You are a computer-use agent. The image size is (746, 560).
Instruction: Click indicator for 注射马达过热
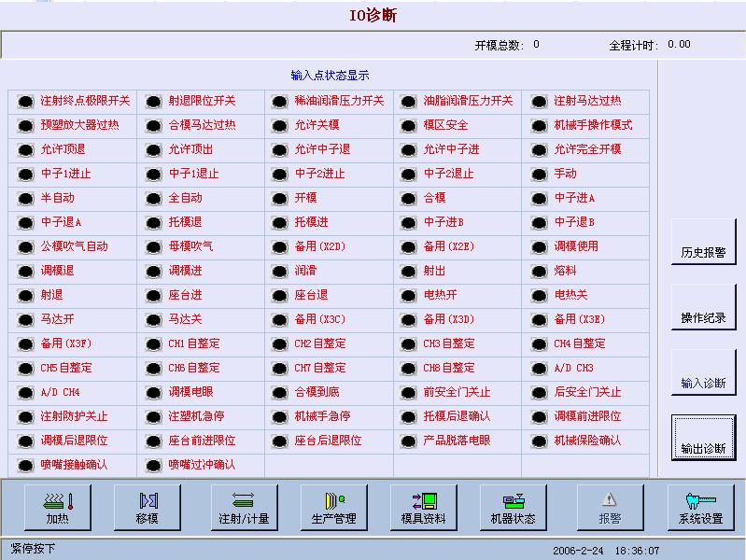(x=539, y=102)
